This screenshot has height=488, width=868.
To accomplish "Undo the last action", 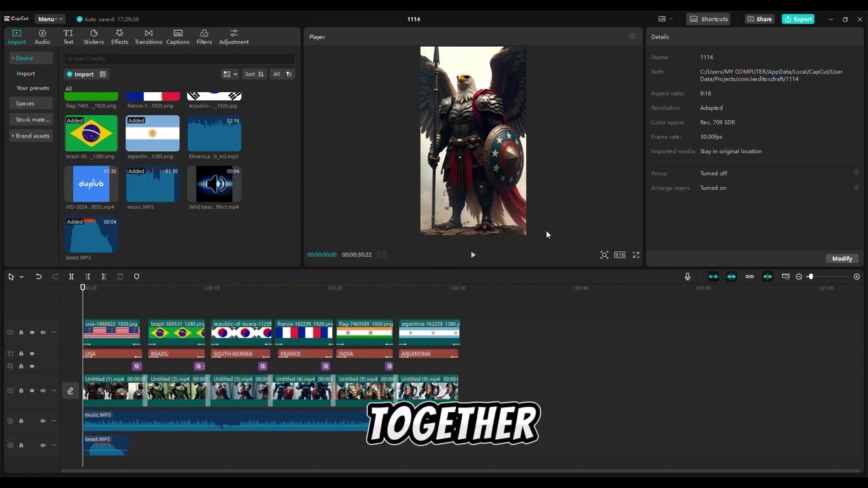I will 39,277.
